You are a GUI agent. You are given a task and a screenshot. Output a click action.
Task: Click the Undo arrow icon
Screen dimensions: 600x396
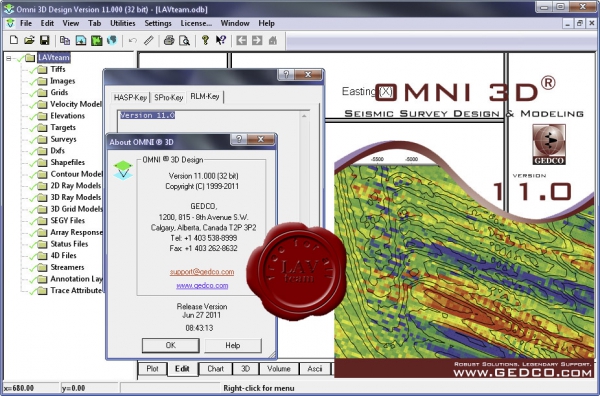133,40
